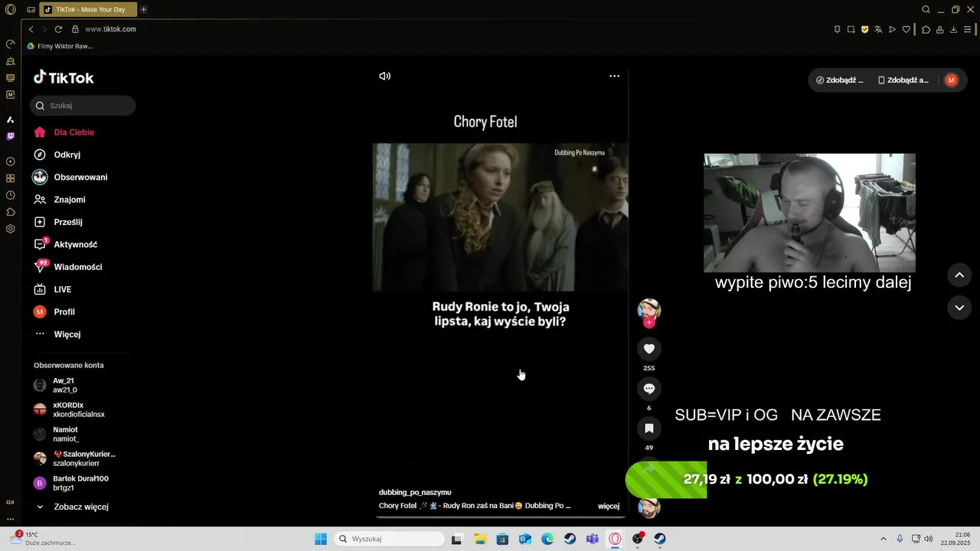Open volume control in system tray

[929, 539]
